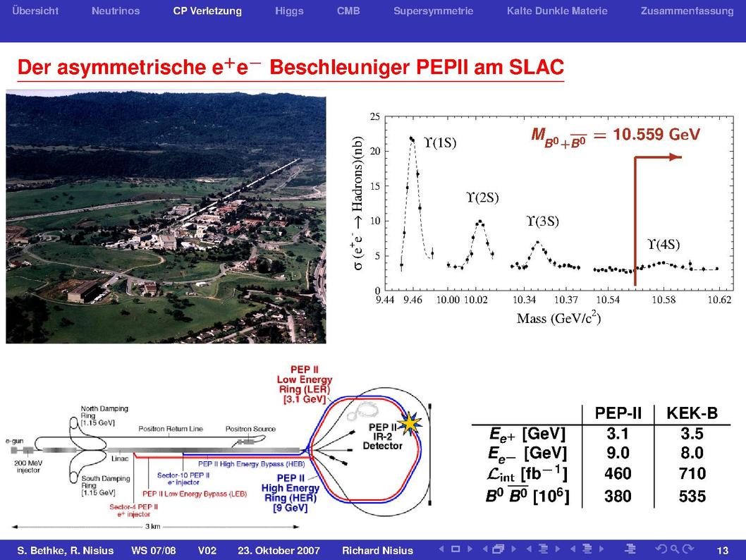Click the aerial photo of SLAC
The width and height of the screenshot is (746, 560).
point(166,217)
